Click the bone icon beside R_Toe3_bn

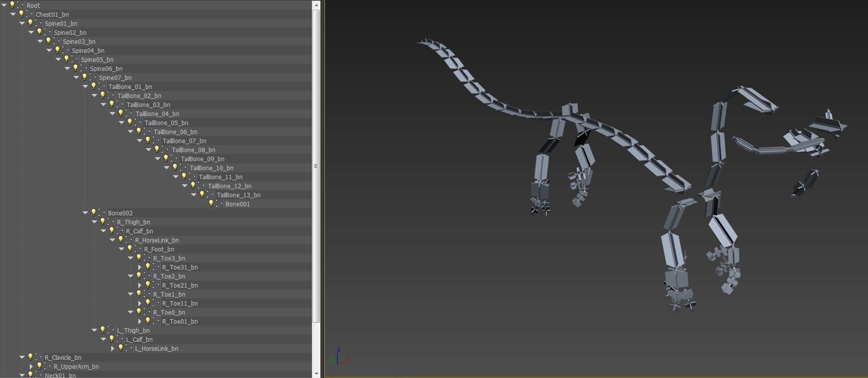click(x=147, y=258)
